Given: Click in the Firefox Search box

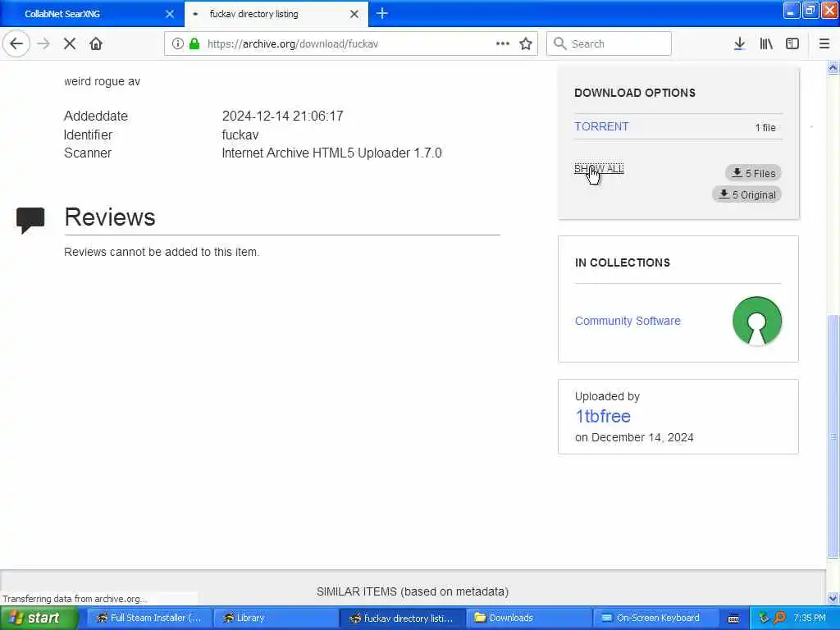Looking at the screenshot, I should click(609, 44).
